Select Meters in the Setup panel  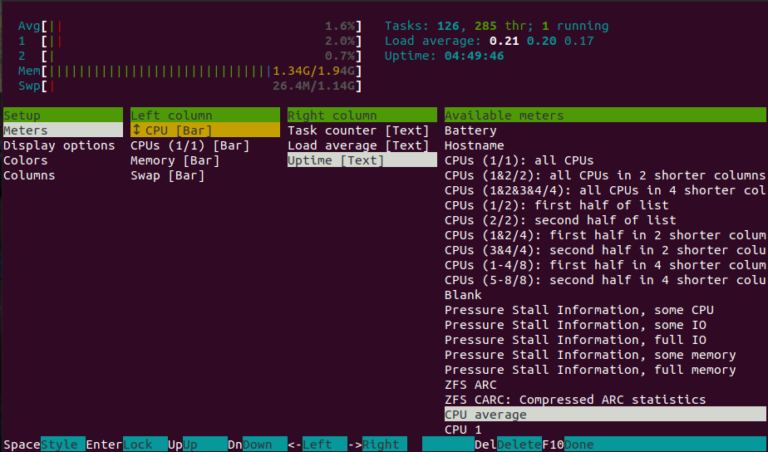[x=26, y=131]
